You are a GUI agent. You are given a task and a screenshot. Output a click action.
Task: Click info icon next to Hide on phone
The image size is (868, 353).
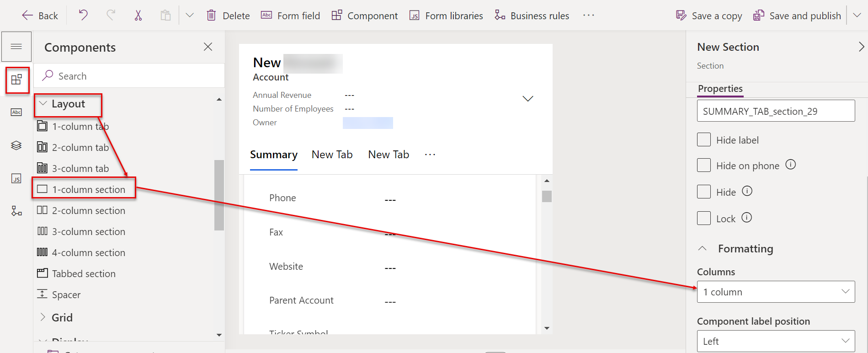point(791,165)
